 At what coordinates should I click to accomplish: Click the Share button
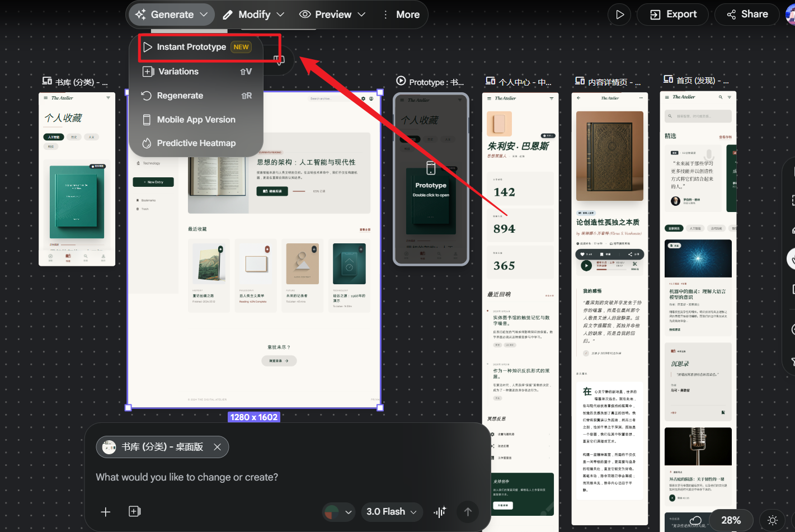[747, 15]
